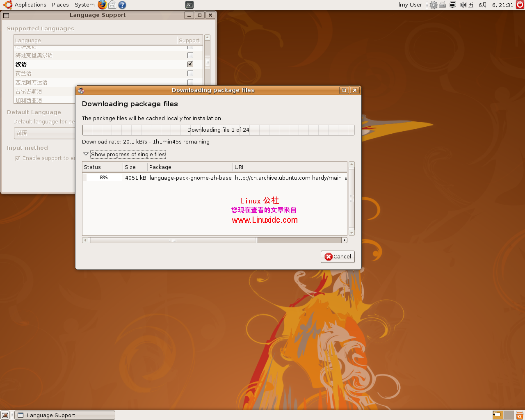This screenshot has height=420, width=525.
Task: Click the red power quit button
Action: (x=520, y=5)
